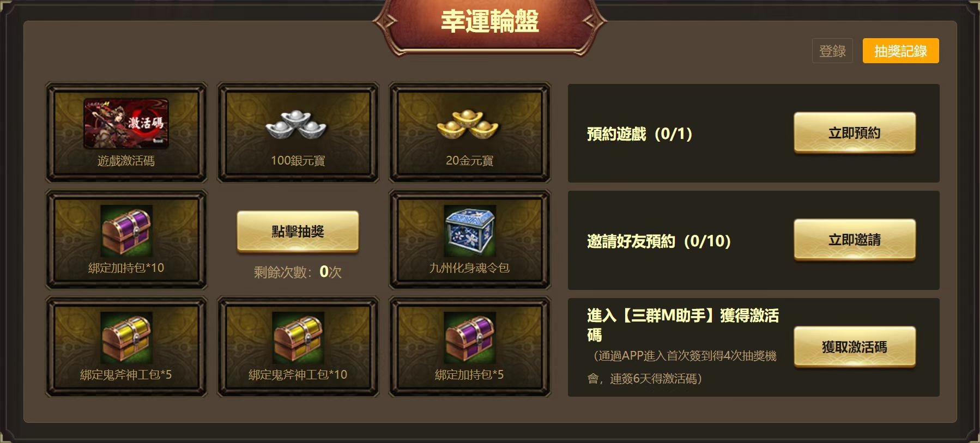Click the 九州化身魂令包 blue box icon
Screen dimensions: 980x443
pyautogui.click(x=470, y=231)
